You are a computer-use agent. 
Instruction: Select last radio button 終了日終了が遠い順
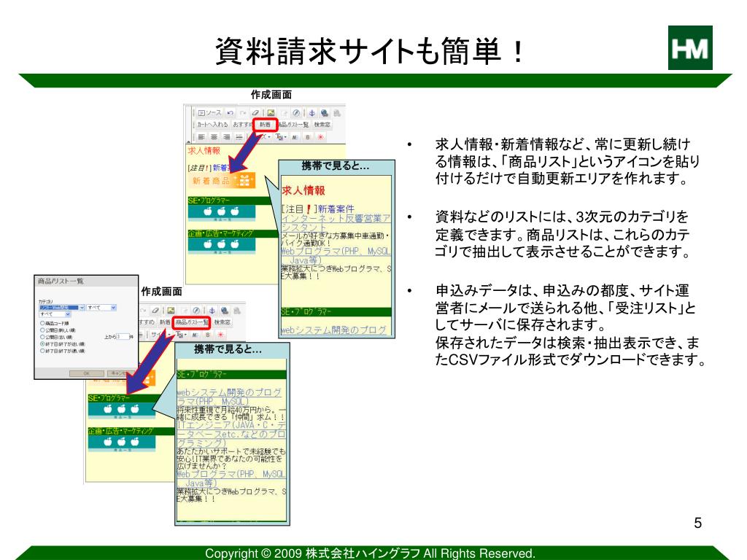42,351
